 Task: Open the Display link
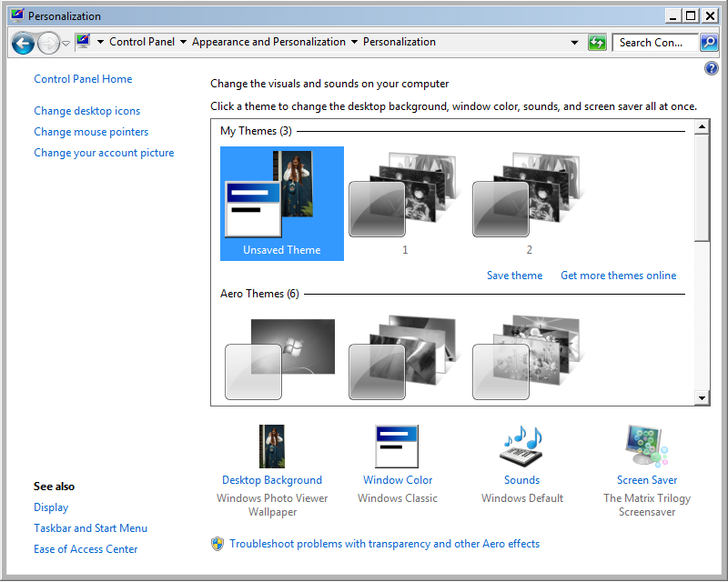[51, 507]
